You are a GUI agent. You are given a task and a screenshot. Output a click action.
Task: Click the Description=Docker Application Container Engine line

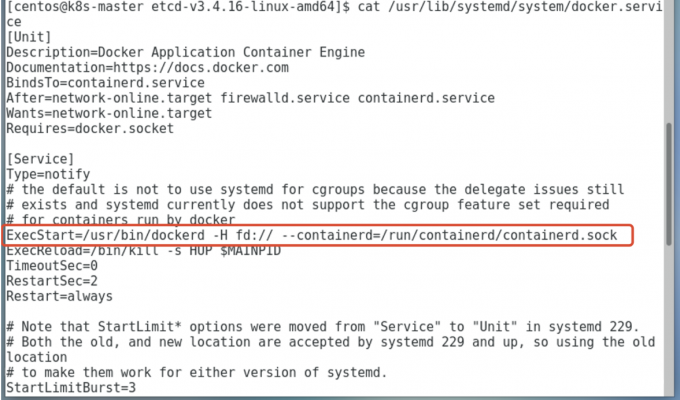point(186,52)
